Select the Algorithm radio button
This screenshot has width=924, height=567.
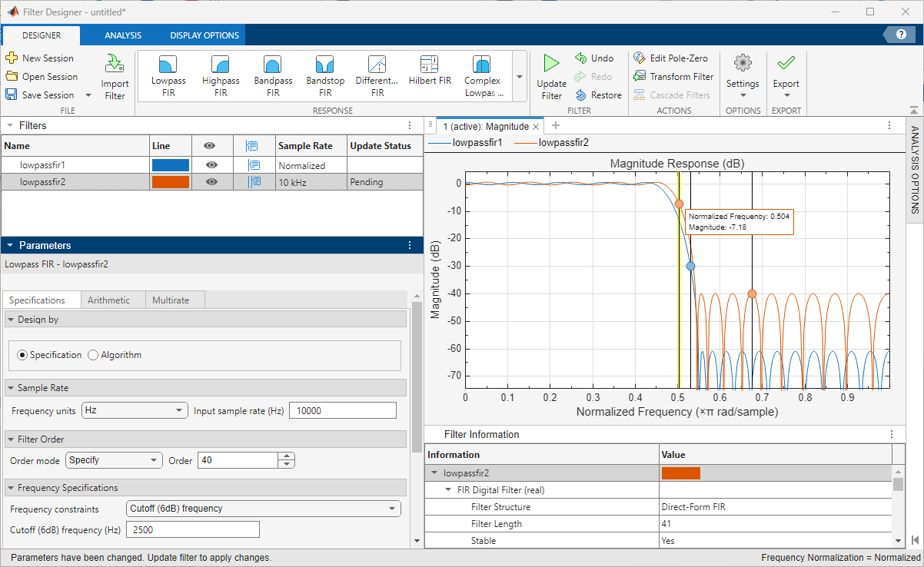pos(94,355)
